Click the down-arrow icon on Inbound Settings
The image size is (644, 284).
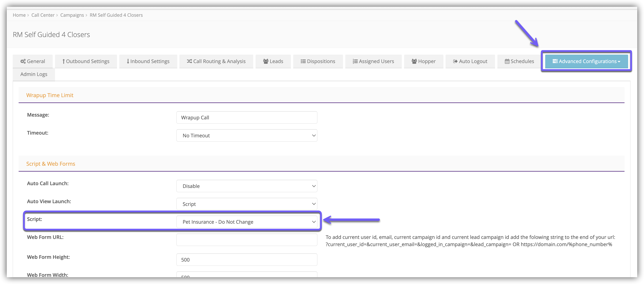pos(128,61)
